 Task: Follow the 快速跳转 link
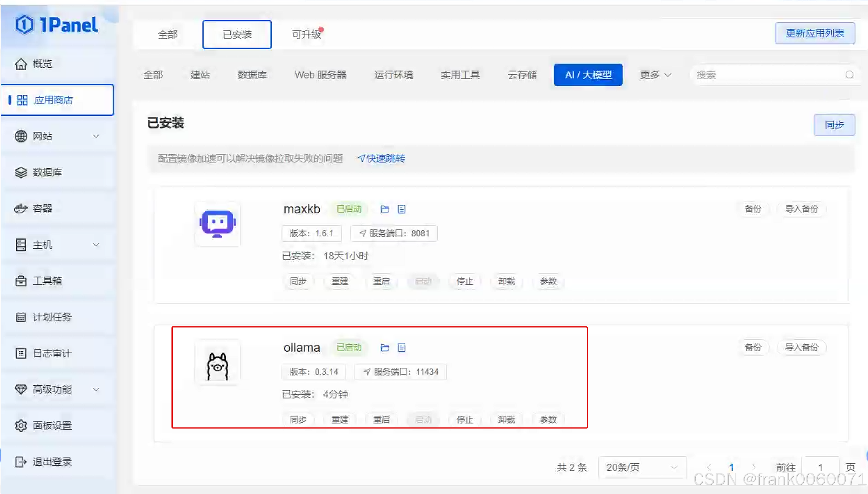(x=381, y=158)
